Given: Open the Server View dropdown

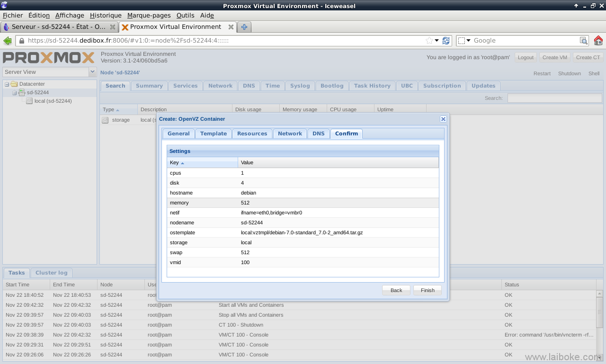Looking at the screenshot, I should pos(92,72).
